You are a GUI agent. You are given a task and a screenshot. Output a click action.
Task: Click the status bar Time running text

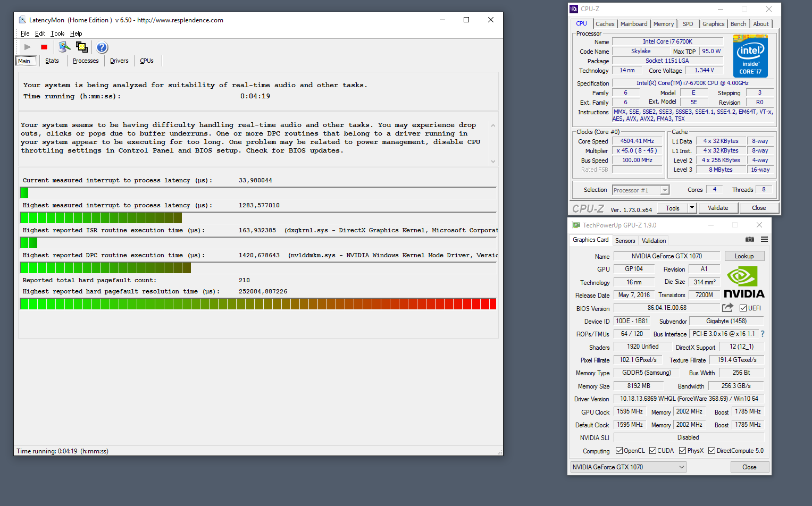pos(62,451)
